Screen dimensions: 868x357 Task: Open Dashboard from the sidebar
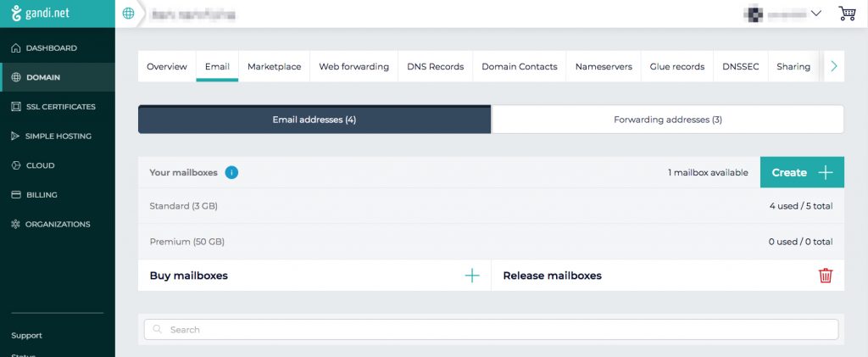click(51, 48)
